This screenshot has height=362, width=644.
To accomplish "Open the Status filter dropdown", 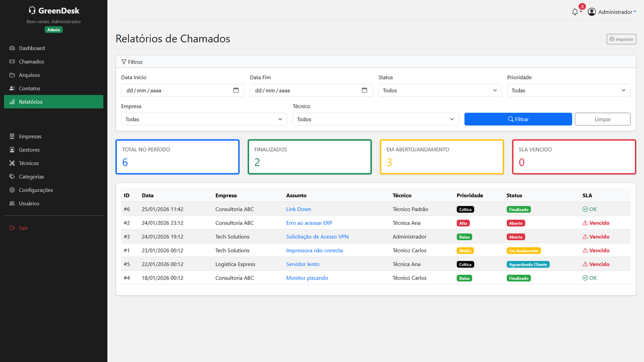I will pos(440,90).
